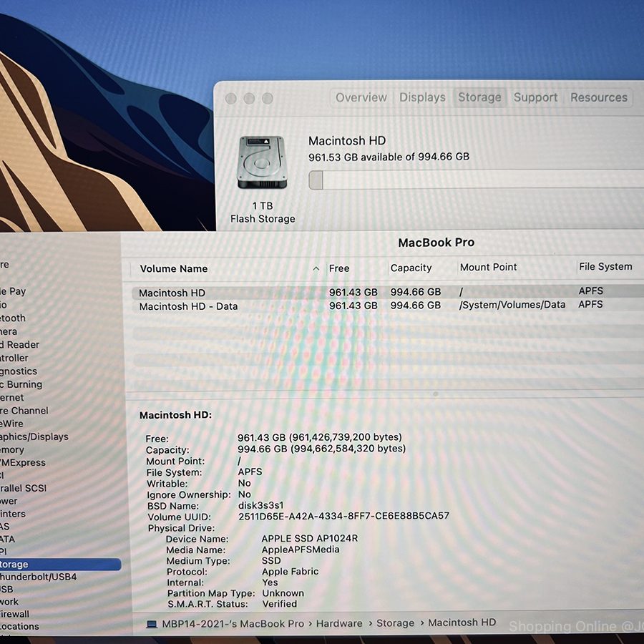Select Card Reader in the sidebar
The height and width of the screenshot is (644, 644).
(x=19, y=345)
